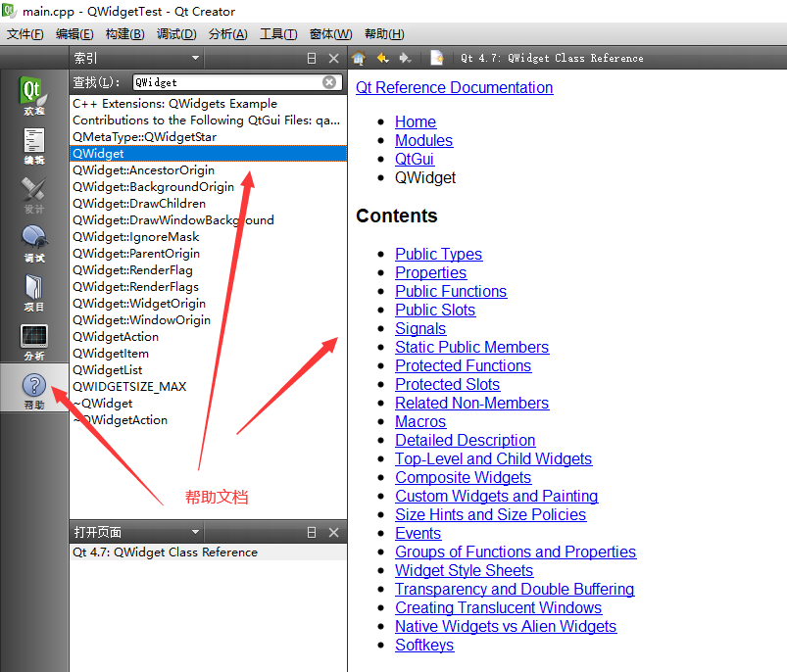Open Native Widgets vs Alien Widgets link

pos(506,626)
